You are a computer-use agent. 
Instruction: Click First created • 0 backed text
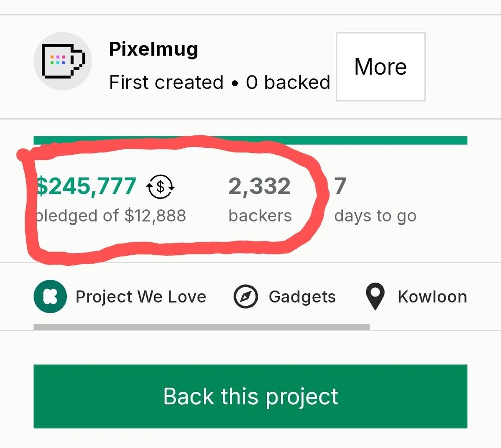pyautogui.click(x=219, y=83)
